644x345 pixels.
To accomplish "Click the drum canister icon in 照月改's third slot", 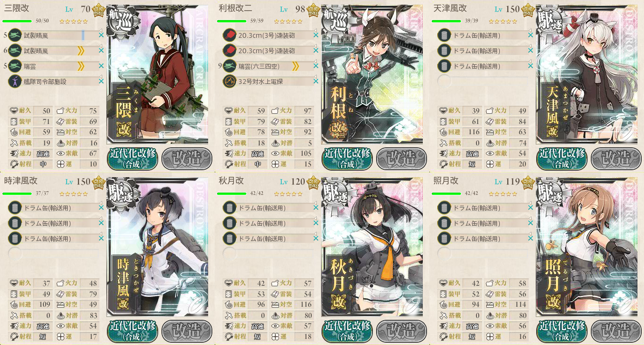I will [x=444, y=239].
